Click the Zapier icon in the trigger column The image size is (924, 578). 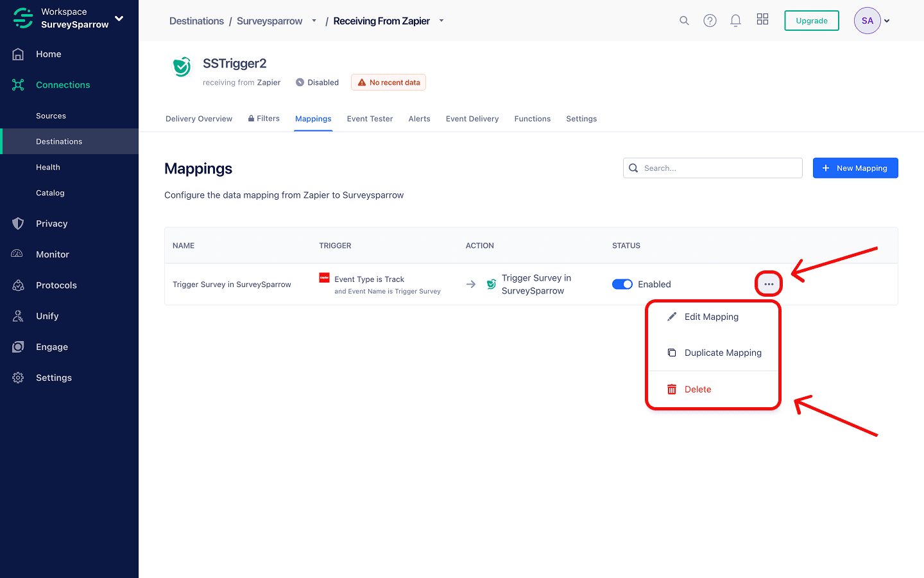(325, 277)
